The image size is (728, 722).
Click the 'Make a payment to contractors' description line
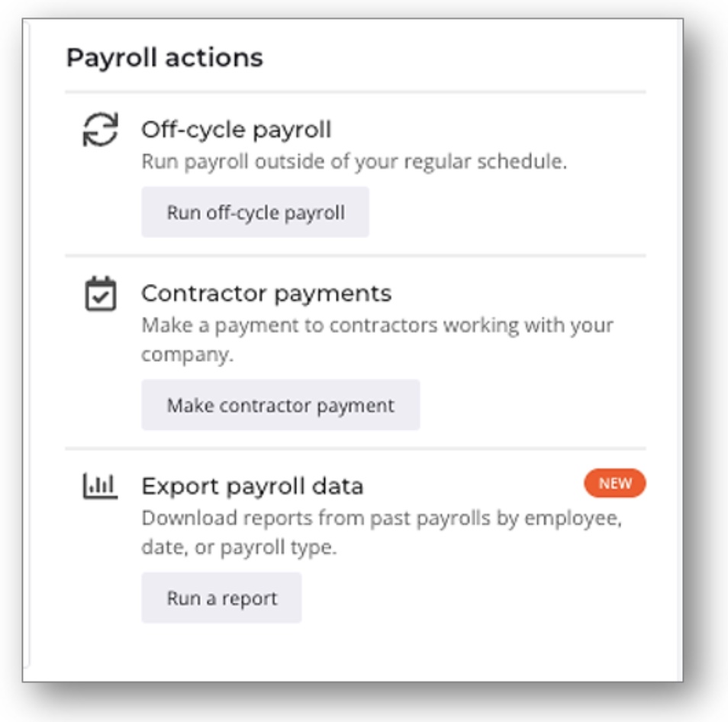[x=377, y=325]
